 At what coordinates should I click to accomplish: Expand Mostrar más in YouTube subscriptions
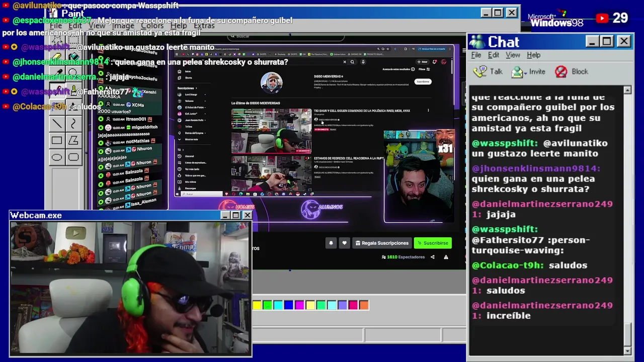coord(191,139)
